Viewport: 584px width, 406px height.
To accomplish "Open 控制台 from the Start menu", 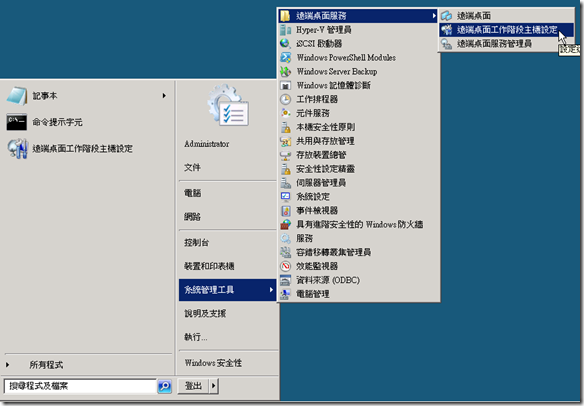I will click(197, 243).
